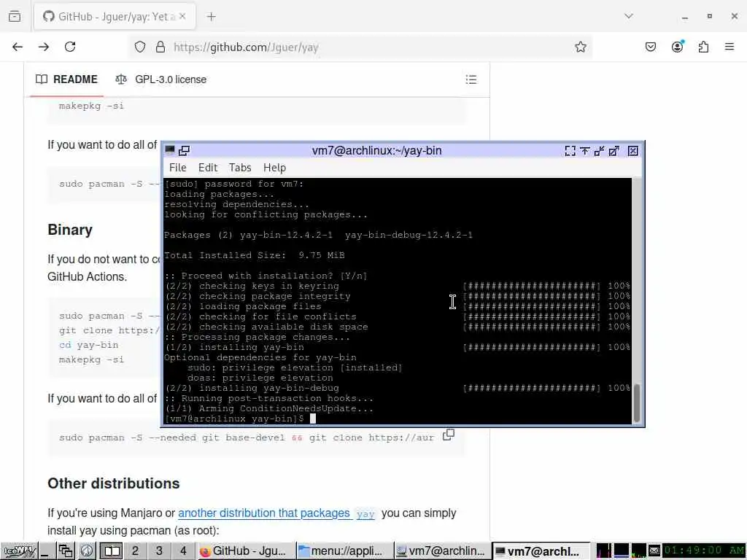Iconify the terminal window
This screenshot has width=747, height=560.
pos(600,151)
